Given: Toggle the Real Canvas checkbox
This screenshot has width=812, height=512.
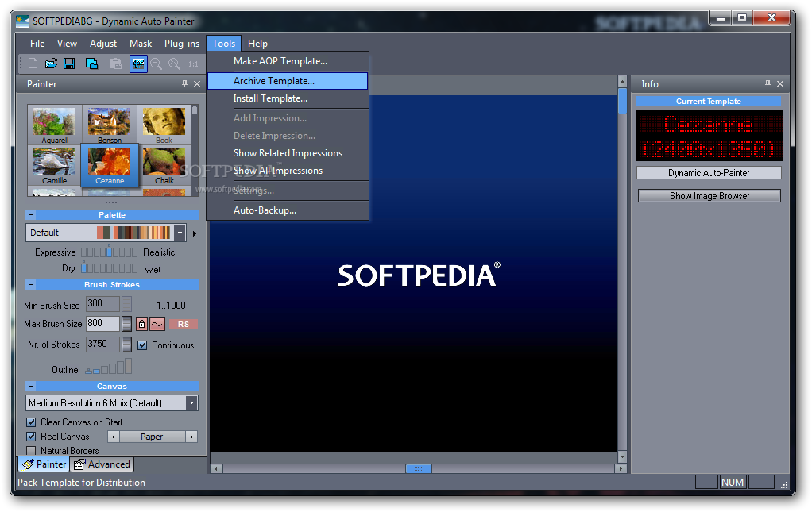Looking at the screenshot, I should (x=31, y=437).
